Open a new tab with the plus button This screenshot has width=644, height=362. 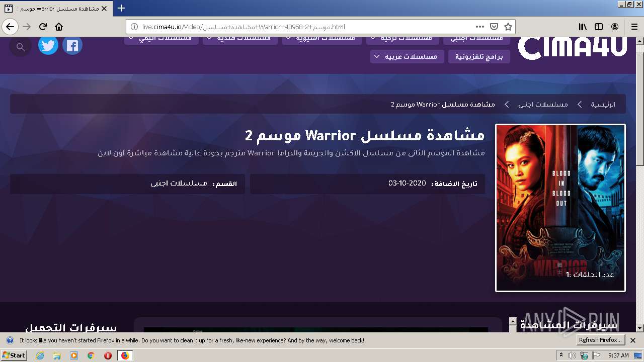point(121,9)
